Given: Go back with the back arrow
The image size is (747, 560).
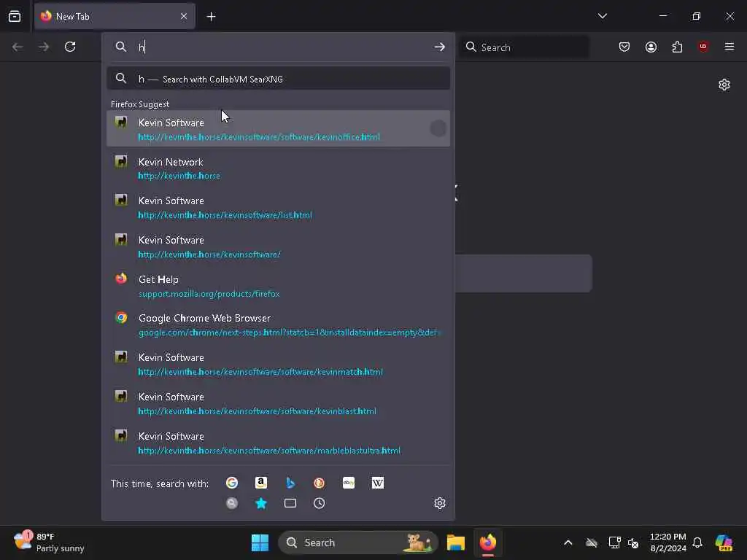Looking at the screenshot, I should (x=18, y=47).
